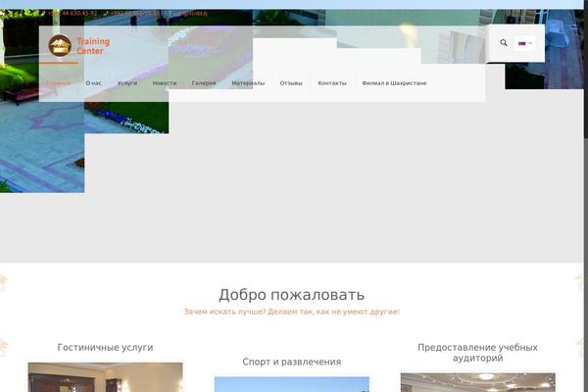
Task: Click the Гостиничные услуги heading
Action: (106, 347)
